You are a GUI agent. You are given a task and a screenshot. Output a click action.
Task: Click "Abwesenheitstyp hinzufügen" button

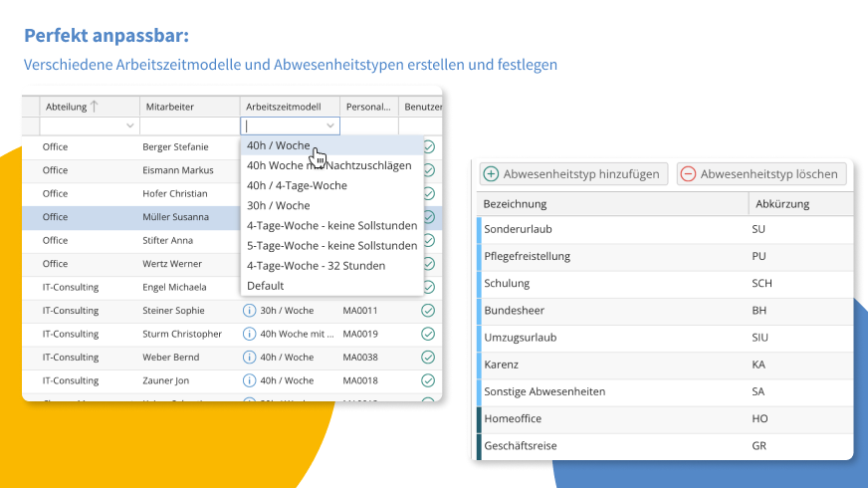click(x=572, y=174)
